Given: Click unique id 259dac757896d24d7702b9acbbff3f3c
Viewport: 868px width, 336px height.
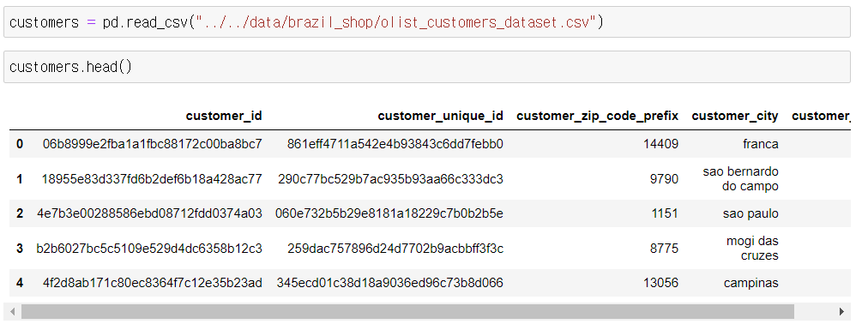Looking at the screenshot, I should [x=395, y=249].
